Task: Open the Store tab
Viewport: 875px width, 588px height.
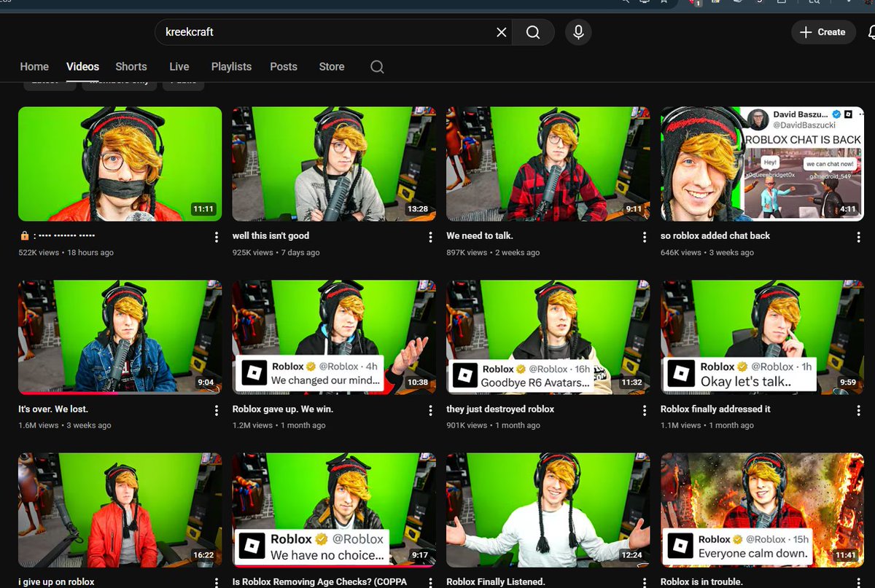Action: pos(332,66)
